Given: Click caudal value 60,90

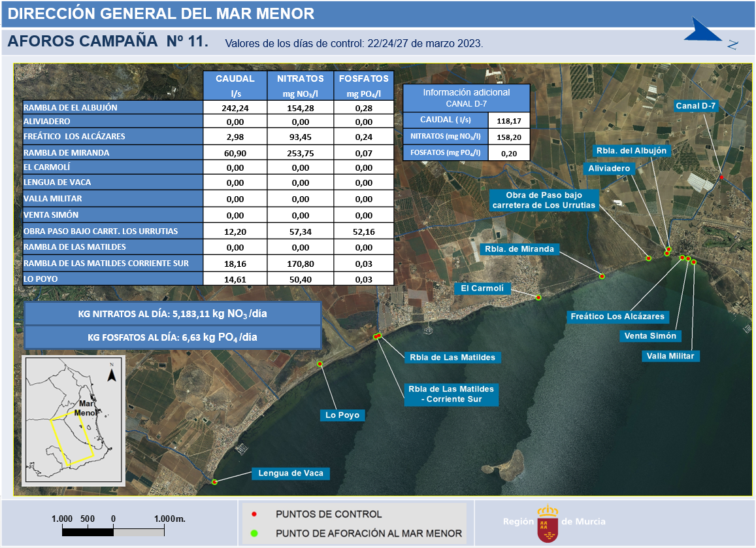Looking at the screenshot, I should point(235,154).
